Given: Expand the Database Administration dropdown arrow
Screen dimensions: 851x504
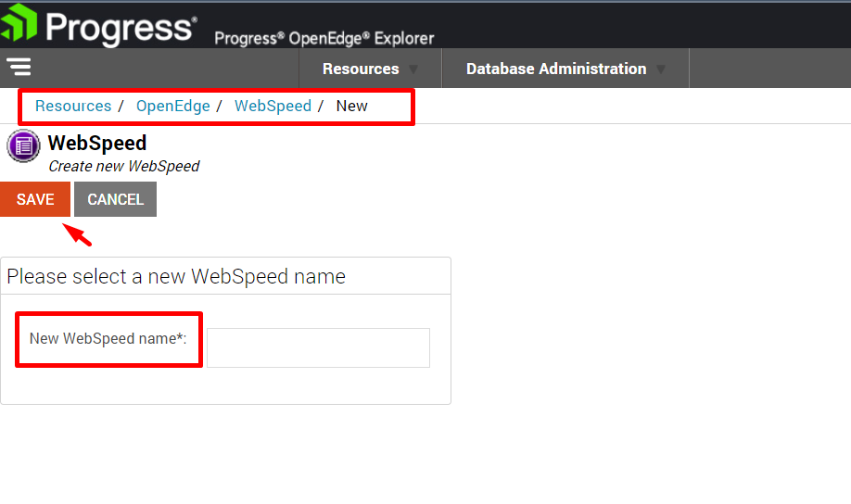Looking at the screenshot, I should click(x=661, y=69).
